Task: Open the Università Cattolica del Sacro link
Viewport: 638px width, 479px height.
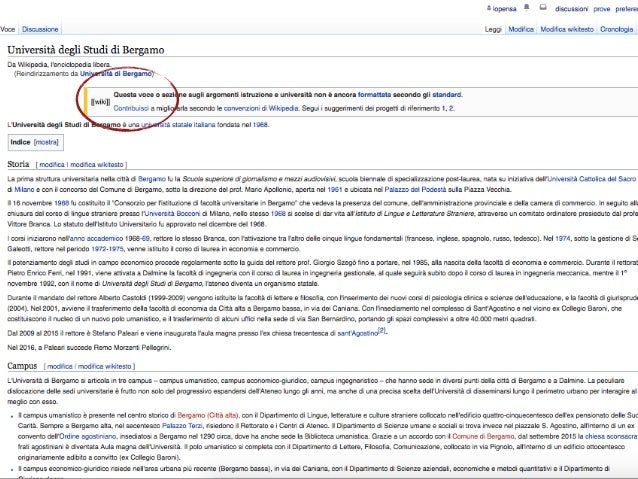Action: click(x=591, y=179)
